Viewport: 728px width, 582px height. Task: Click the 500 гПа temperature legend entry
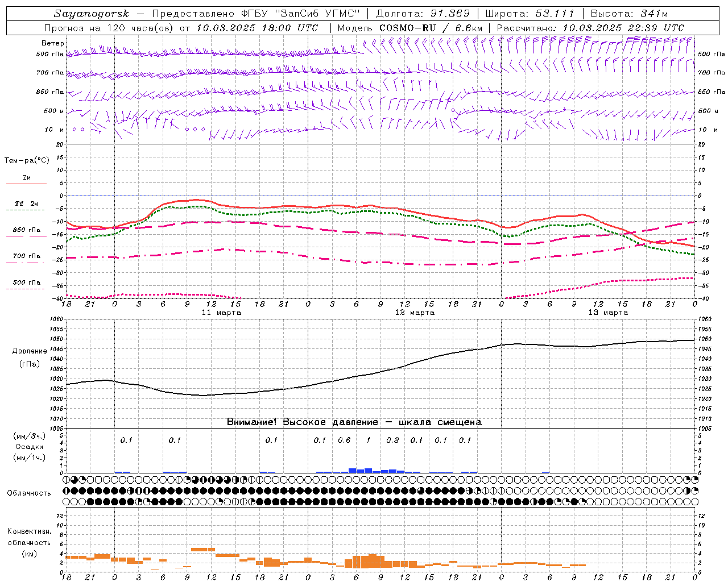pyautogui.click(x=27, y=282)
